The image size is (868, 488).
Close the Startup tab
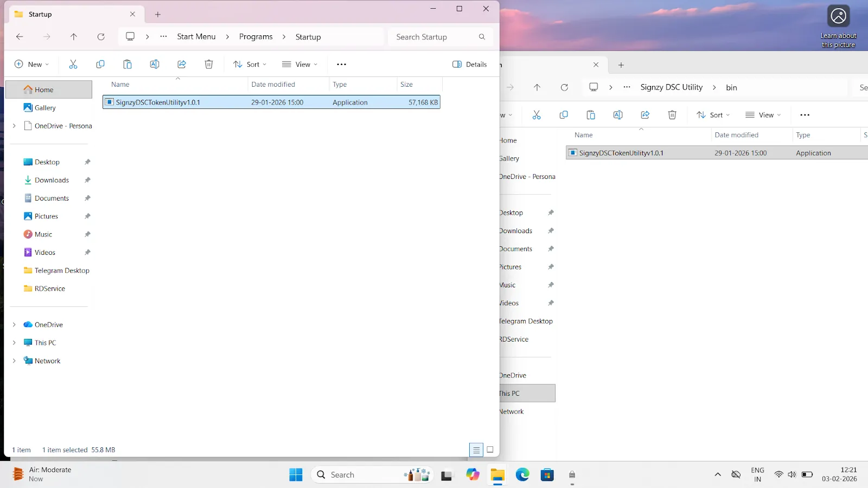tap(132, 14)
